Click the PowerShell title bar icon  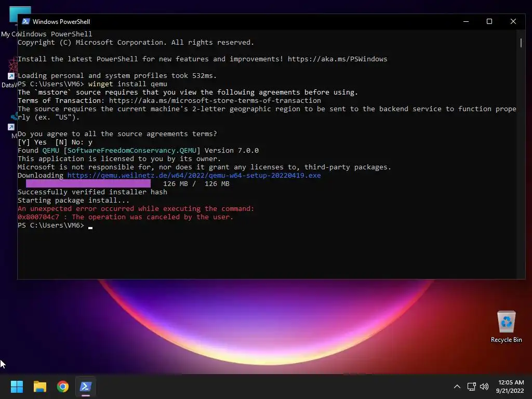coord(26,21)
